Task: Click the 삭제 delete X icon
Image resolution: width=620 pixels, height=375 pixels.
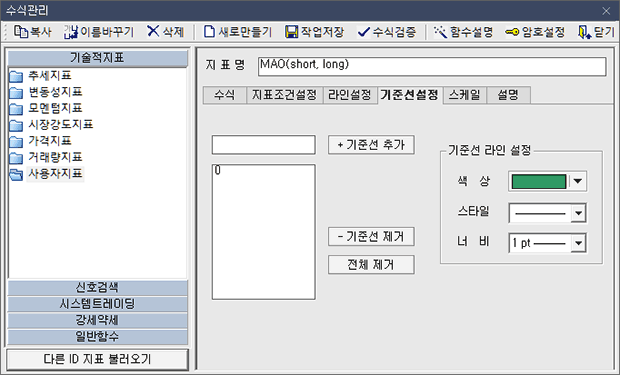Action: pos(153,31)
